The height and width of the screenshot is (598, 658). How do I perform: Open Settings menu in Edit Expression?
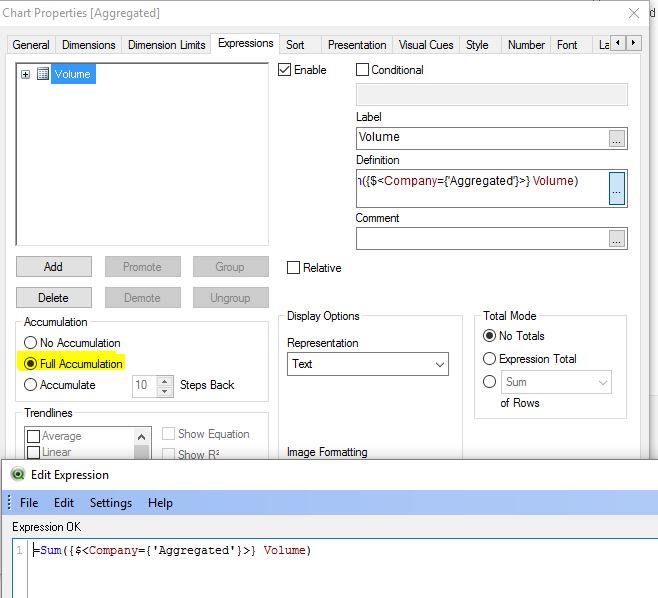click(111, 503)
